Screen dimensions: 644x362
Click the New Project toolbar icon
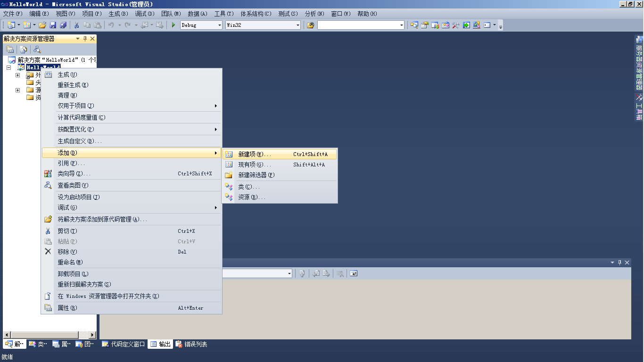pyautogui.click(x=11, y=25)
